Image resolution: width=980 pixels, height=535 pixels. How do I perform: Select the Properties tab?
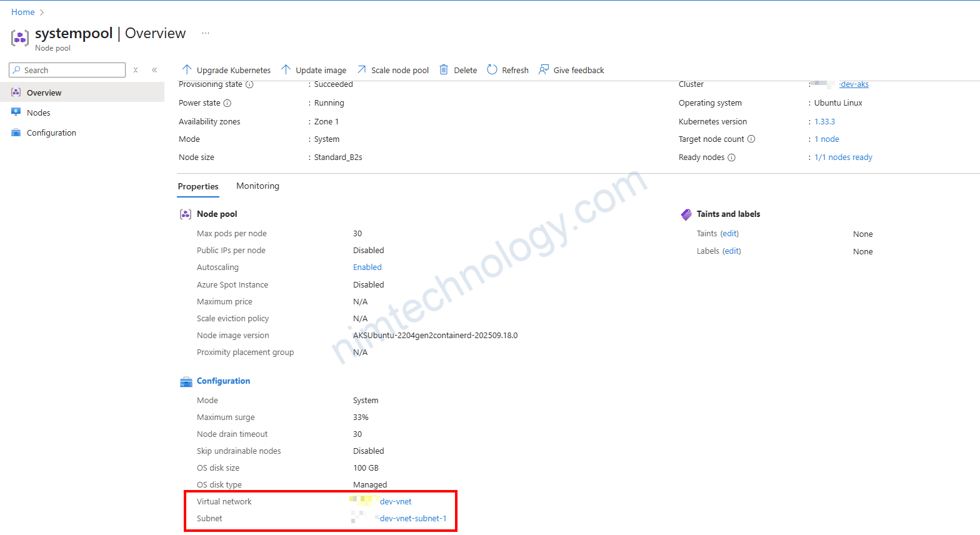click(x=198, y=186)
